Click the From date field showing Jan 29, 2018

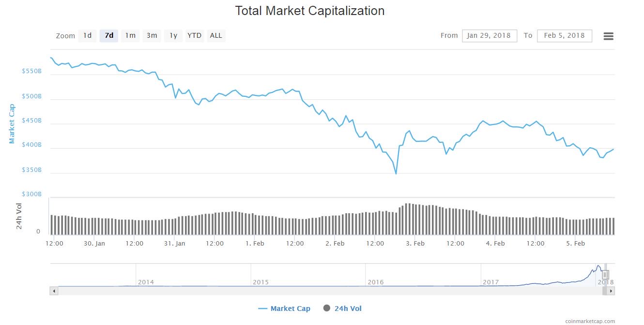tap(489, 35)
